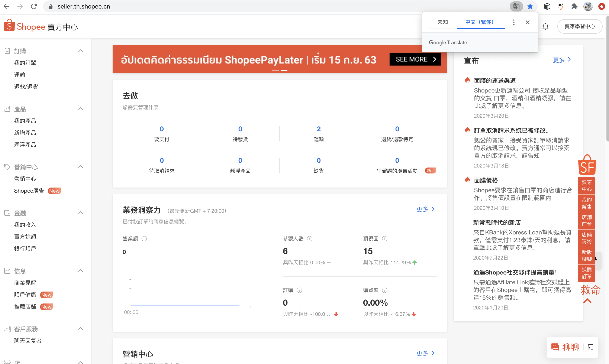This screenshot has width=609, height=364.
Task: Collapse the 訂購 sidebar section
Action: point(80,51)
